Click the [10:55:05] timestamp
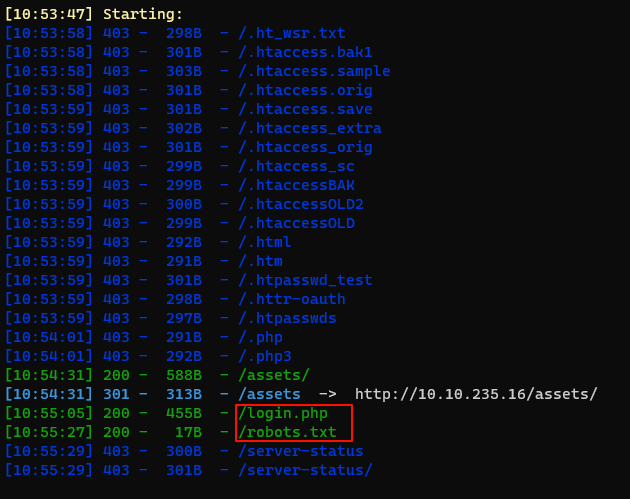The image size is (630, 499). 49,413
